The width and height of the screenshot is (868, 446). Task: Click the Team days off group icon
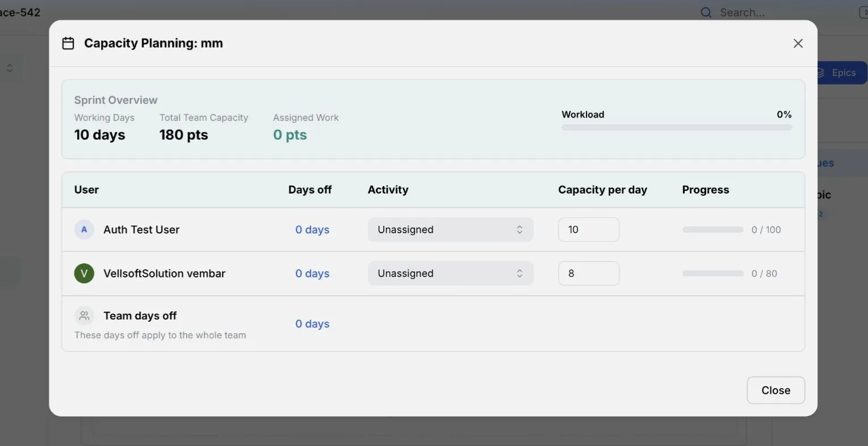[84, 316]
